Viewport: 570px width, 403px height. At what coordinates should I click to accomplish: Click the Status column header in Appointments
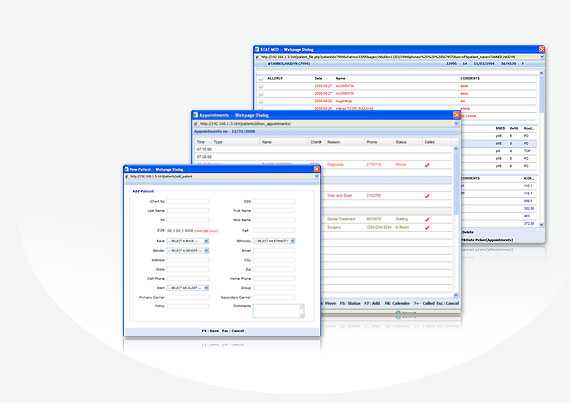click(x=401, y=142)
